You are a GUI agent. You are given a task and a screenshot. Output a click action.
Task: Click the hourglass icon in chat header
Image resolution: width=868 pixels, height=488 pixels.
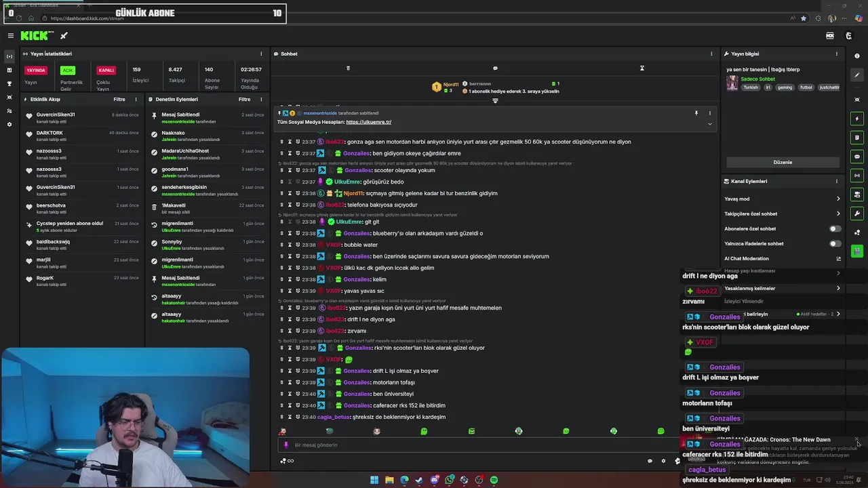point(642,68)
